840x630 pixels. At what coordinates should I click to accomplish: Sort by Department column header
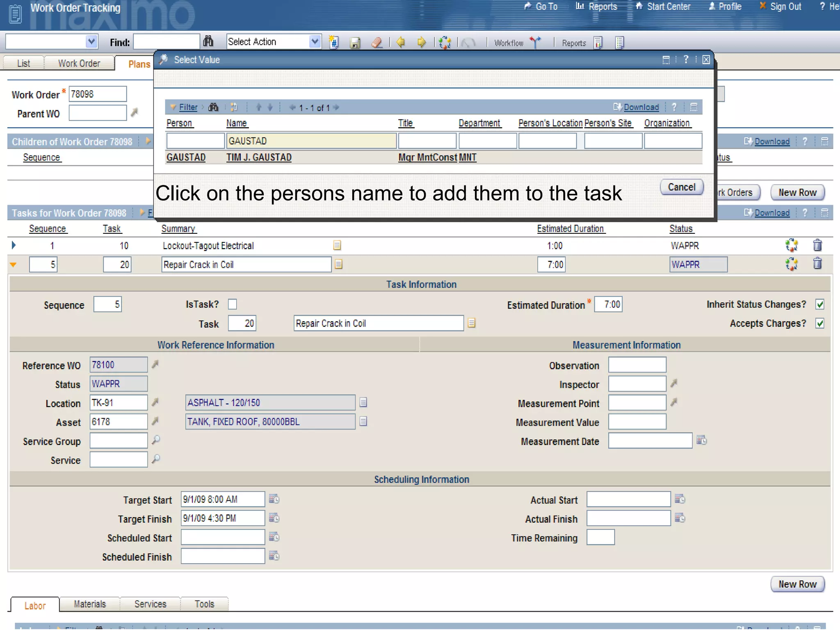(x=479, y=123)
